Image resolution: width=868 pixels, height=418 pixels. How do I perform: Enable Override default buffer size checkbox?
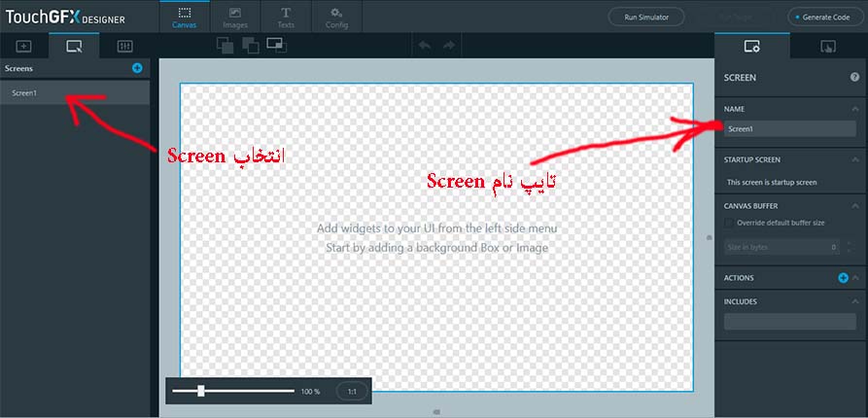[x=729, y=223]
